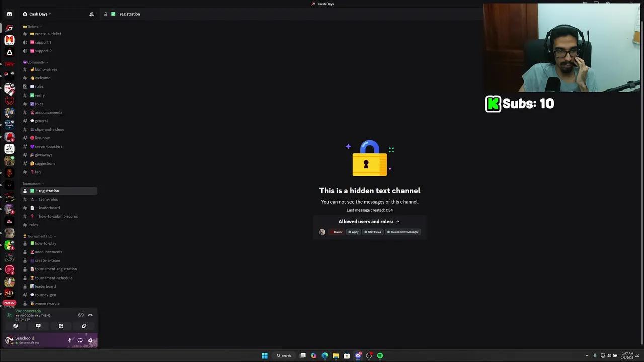Collapse the Tournament Hub category
Viewport: 644px width, 362px height.
39,236
